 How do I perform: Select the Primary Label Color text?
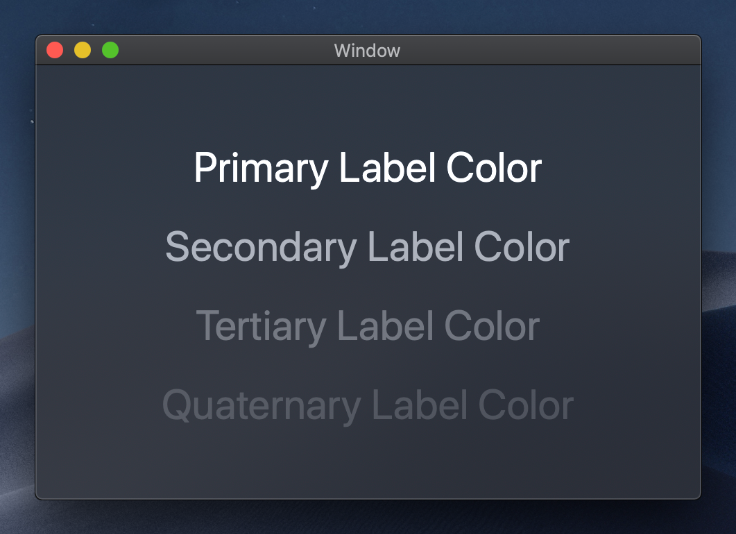click(368, 169)
